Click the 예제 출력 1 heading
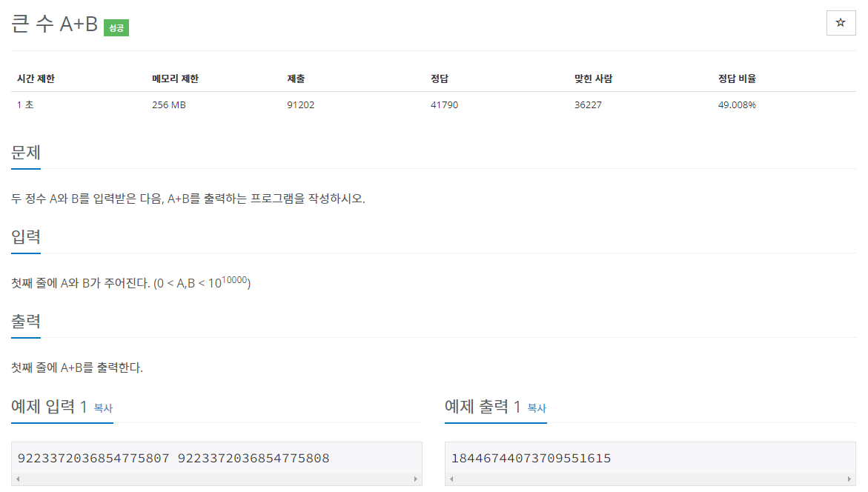 pos(483,407)
